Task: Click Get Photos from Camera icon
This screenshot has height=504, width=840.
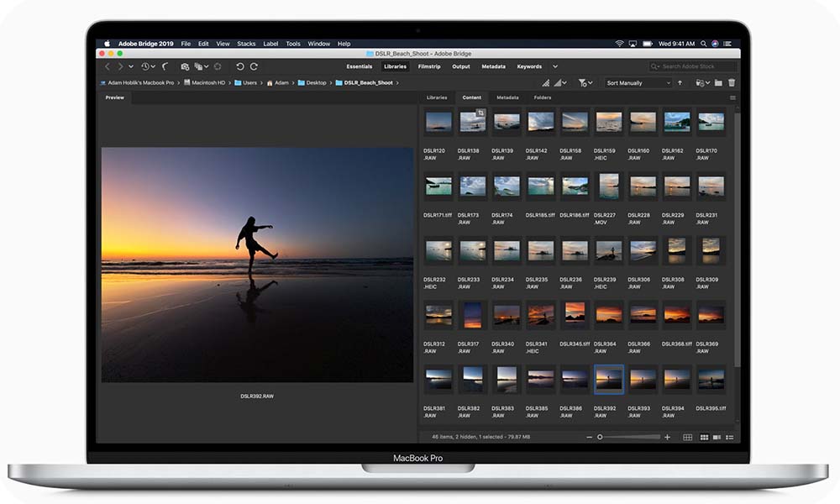Action: (185, 66)
